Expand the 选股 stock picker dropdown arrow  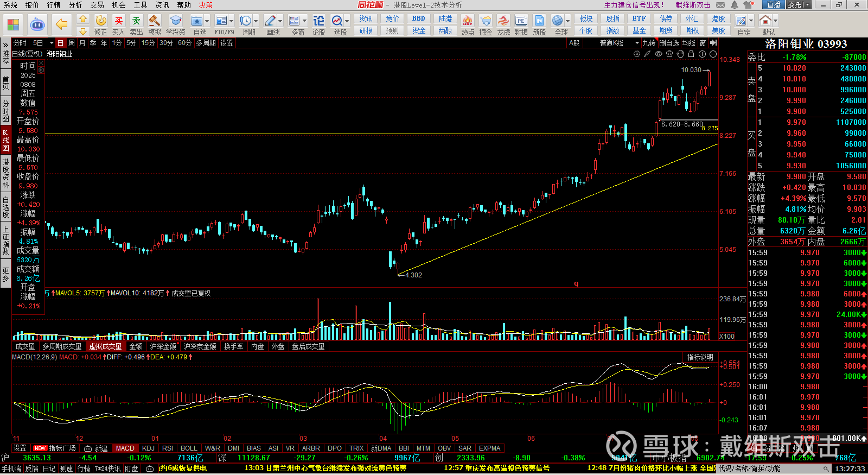[x=347, y=21]
